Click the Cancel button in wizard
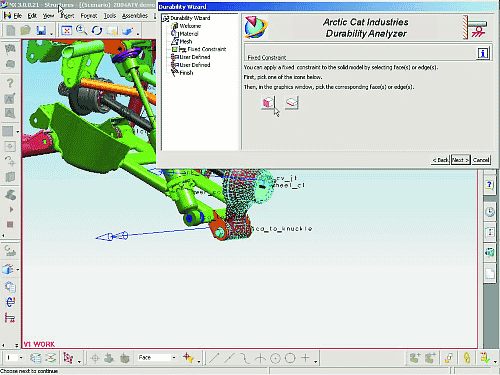 tap(481, 160)
